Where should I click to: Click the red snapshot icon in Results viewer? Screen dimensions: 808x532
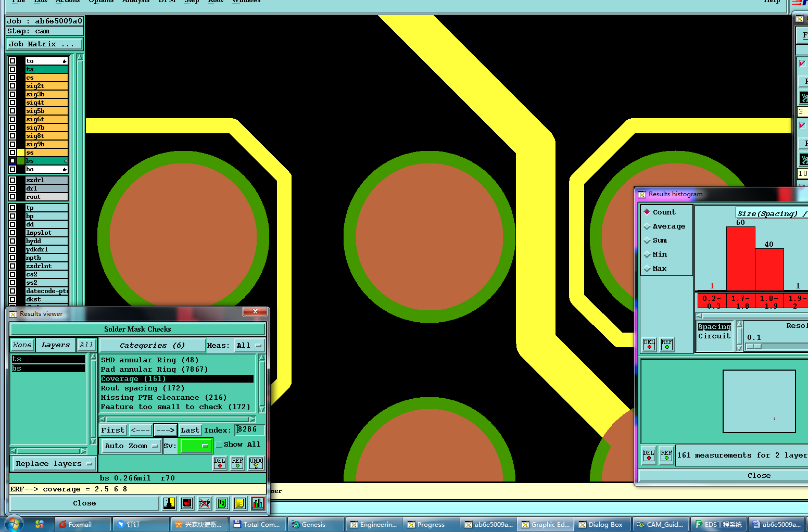click(x=187, y=503)
